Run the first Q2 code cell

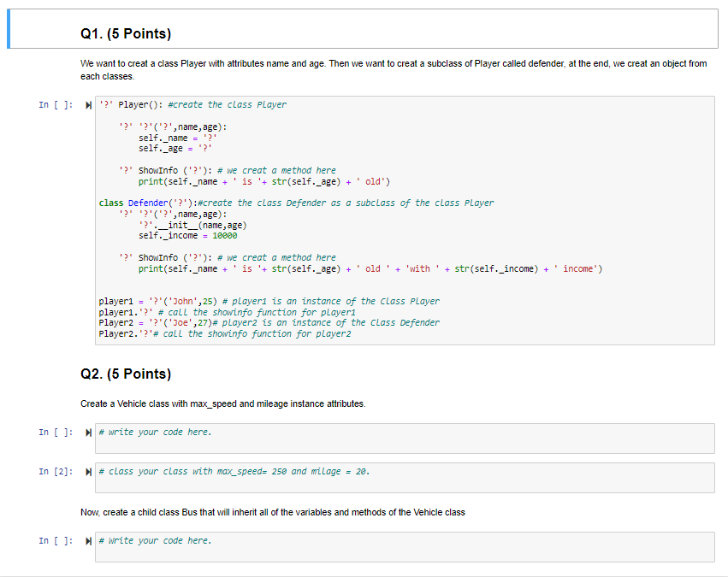pos(87,432)
